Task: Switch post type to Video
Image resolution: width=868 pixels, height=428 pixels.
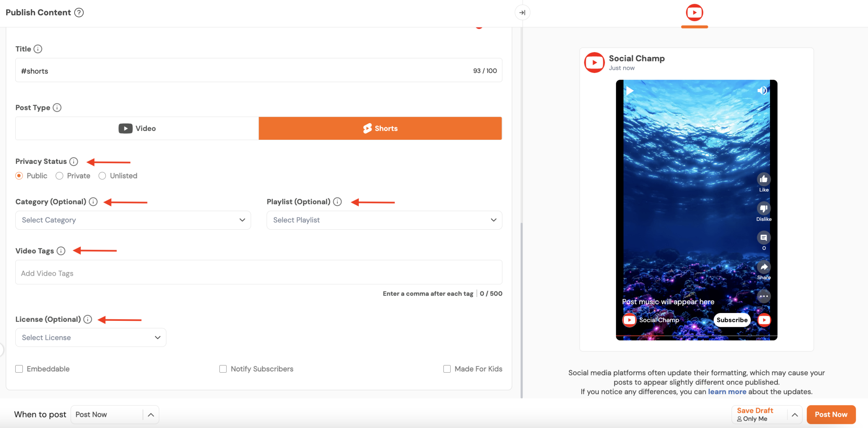Action: click(x=137, y=129)
